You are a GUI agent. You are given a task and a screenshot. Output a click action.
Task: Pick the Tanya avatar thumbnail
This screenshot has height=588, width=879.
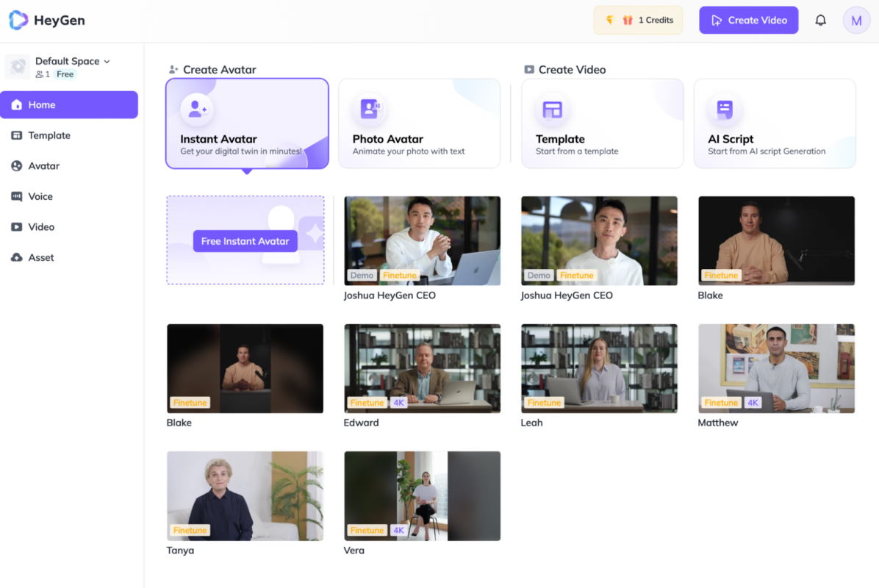[x=245, y=496]
